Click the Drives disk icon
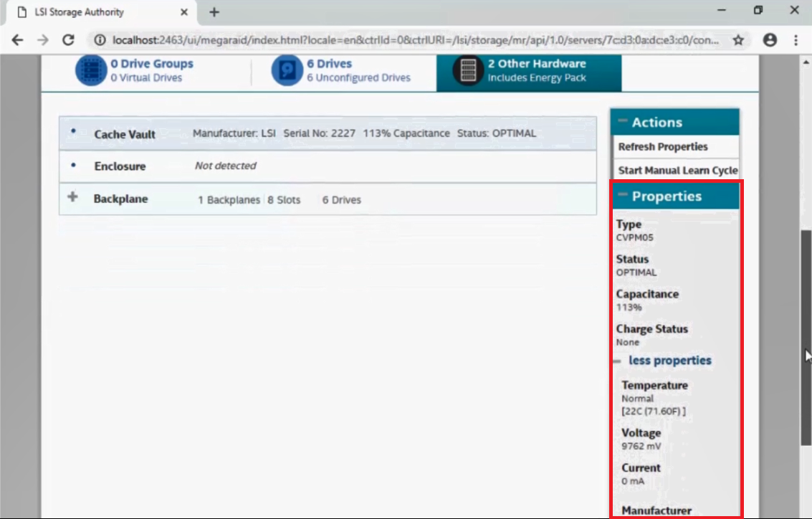Screen dimensions: 812x519 click(286, 70)
